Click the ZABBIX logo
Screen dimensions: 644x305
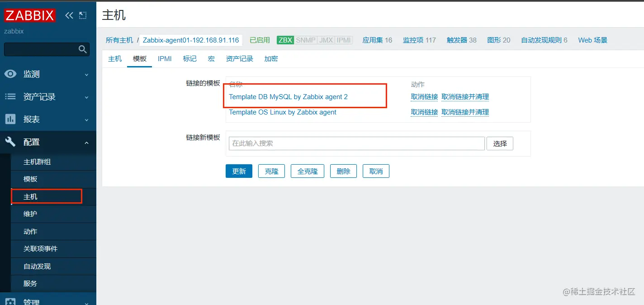coord(30,15)
